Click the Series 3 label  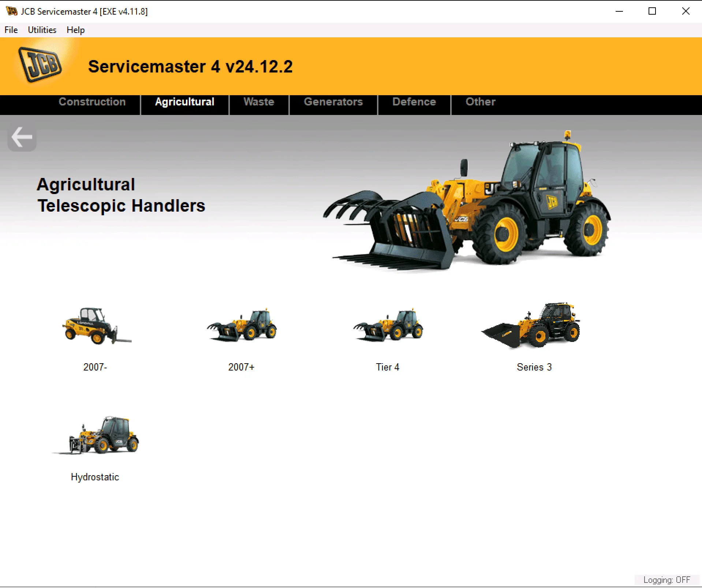534,367
